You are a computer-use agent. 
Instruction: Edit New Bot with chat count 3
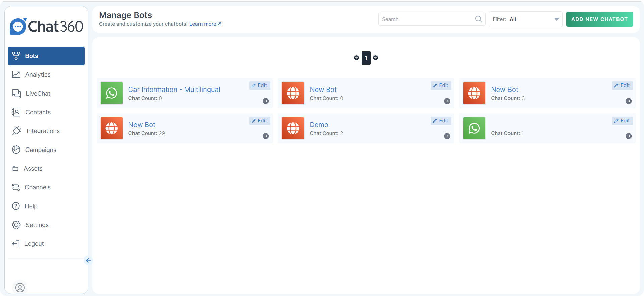[x=623, y=85]
